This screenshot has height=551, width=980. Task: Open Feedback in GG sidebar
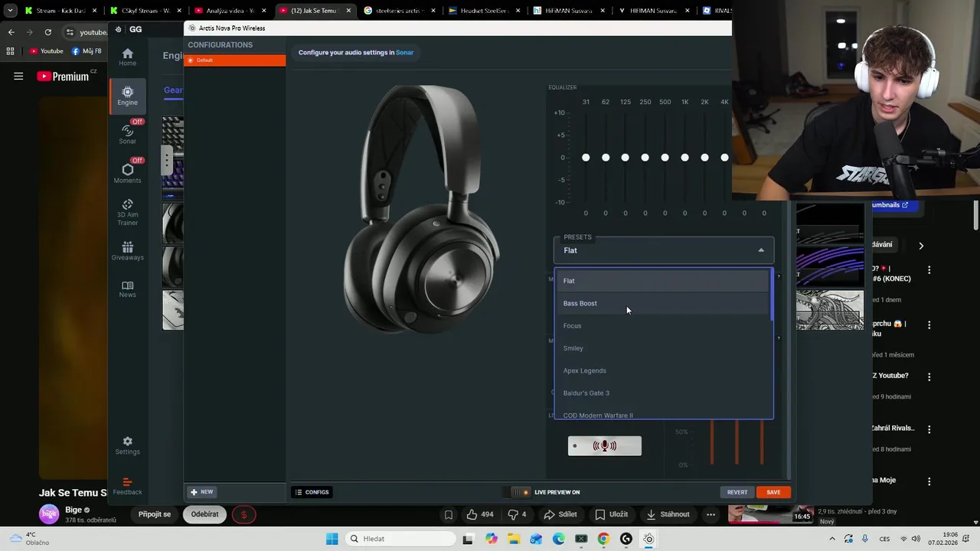pyautogui.click(x=127, y=487)
